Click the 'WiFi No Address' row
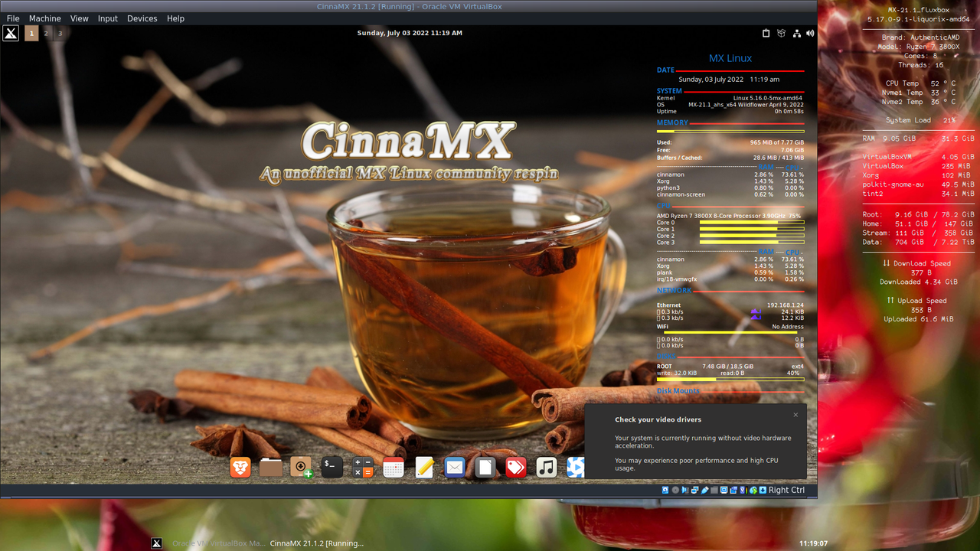The height and width of the screenshot is (551, 980). pos(730,327)
